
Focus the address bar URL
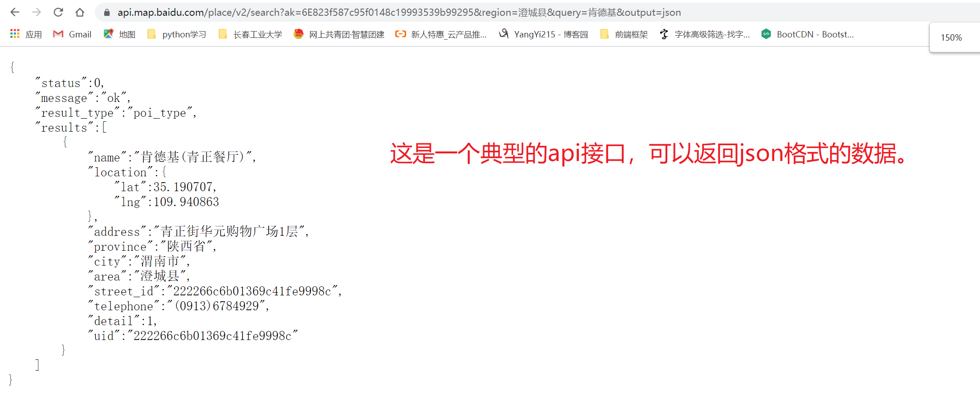coord(399,13)
